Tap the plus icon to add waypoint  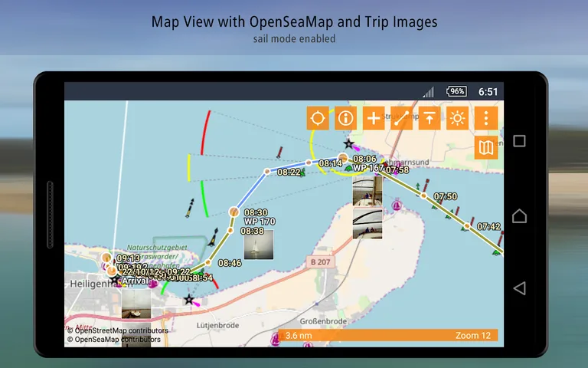tap(374, 118)
